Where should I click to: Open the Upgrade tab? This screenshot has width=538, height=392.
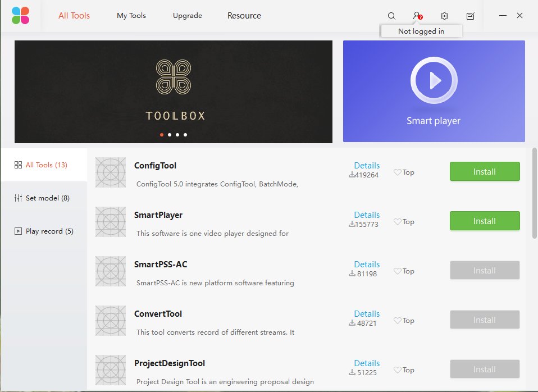click(188, 16)
